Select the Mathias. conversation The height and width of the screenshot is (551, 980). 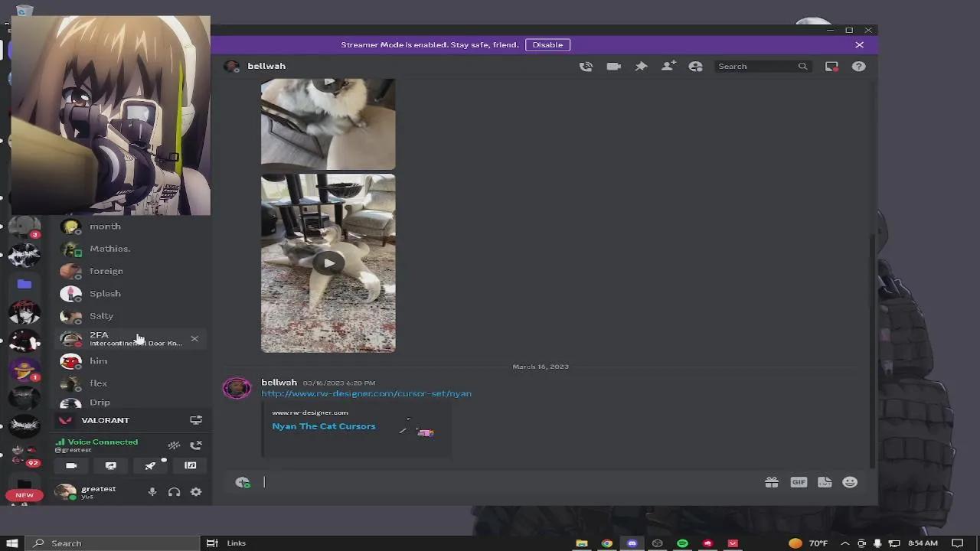point(109,249)
